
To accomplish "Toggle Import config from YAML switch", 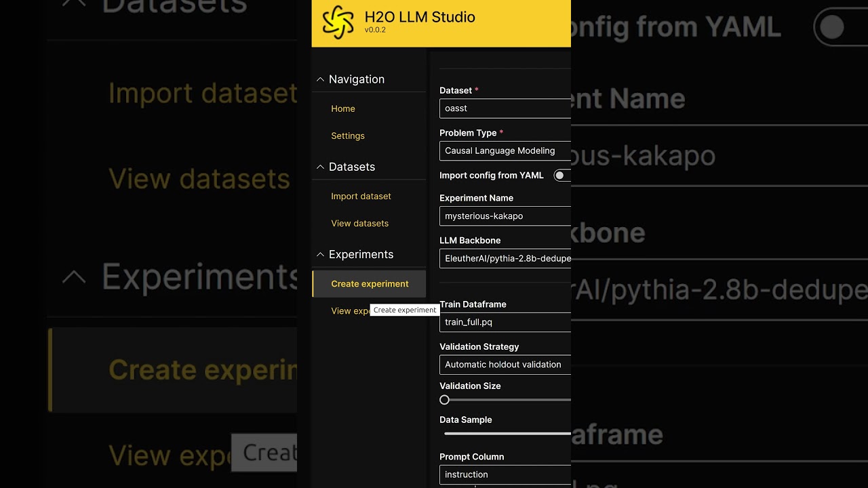I will coord(562,176).
